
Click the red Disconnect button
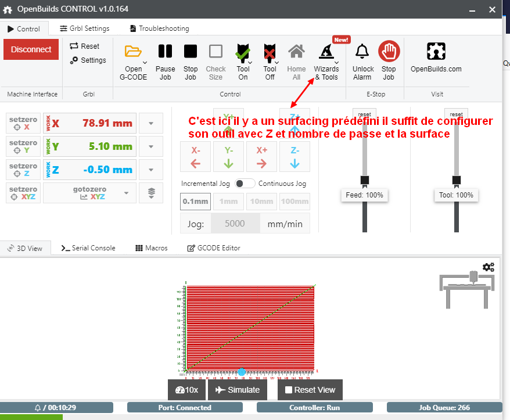pyautogui.click(x=31, y=49)
